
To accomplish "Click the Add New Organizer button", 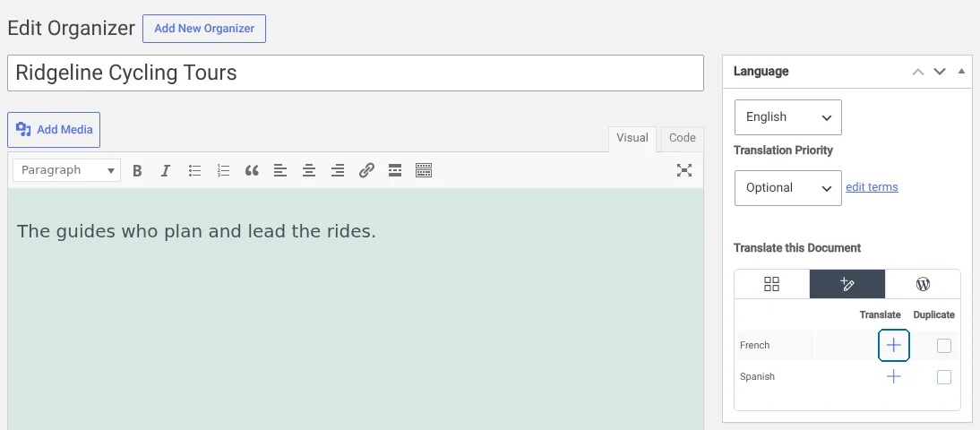I will click(x=204, y=29).
